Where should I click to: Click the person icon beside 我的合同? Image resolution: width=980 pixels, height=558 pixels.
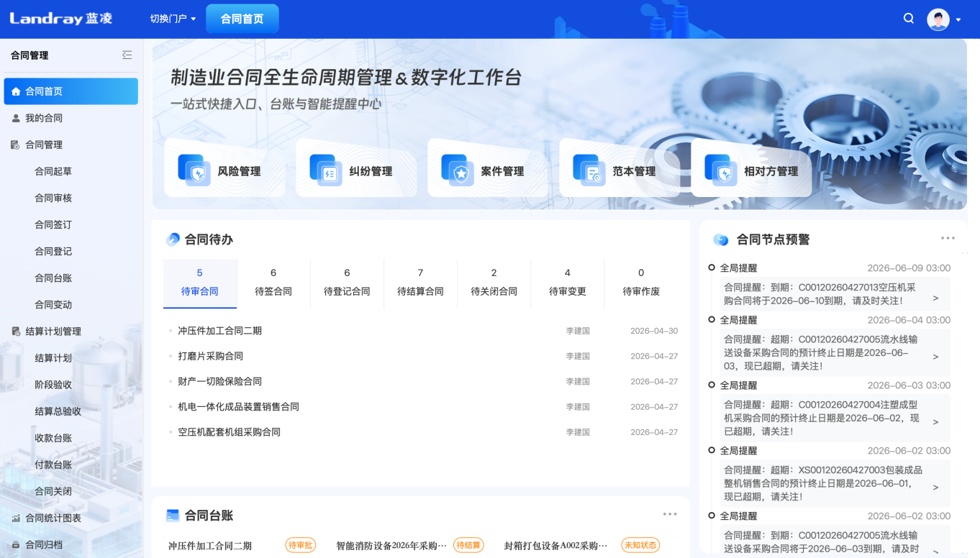coord(16,118)
